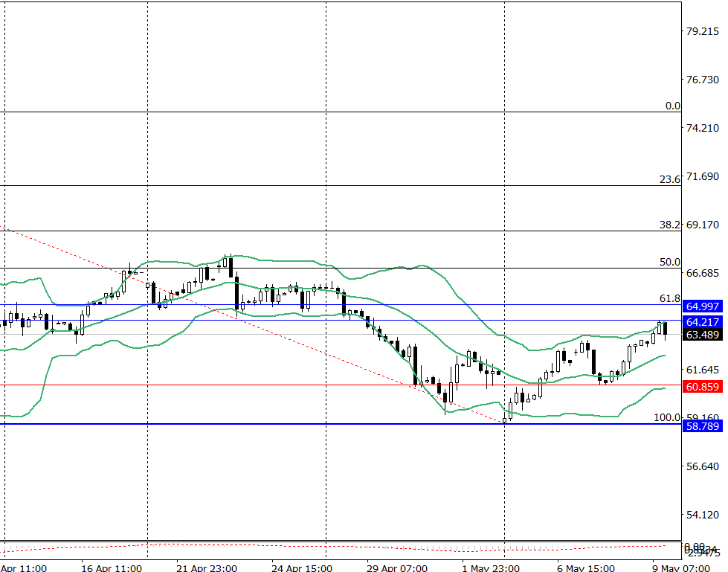Click the 79.215 price scale value
Screen dimensions: 728x572
tap(703, 31)
